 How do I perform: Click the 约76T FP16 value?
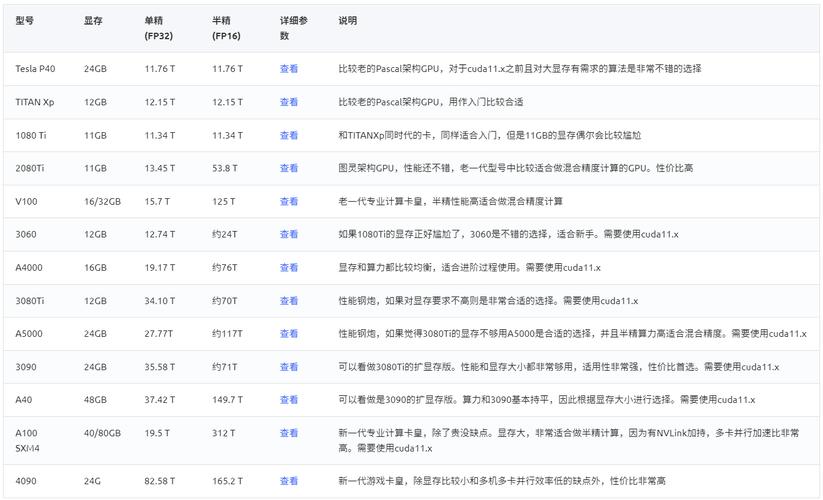click(x=225, y=268)
